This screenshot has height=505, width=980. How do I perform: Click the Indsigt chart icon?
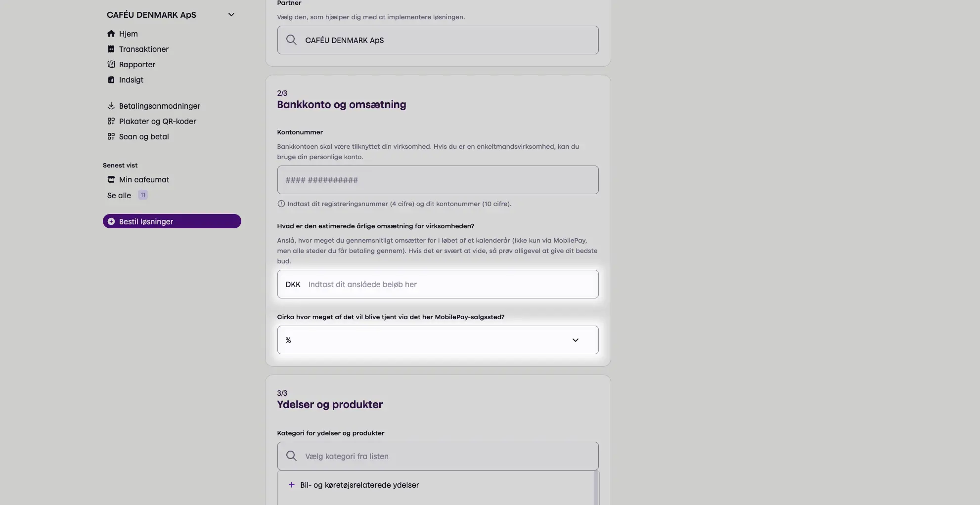(111, 80)
